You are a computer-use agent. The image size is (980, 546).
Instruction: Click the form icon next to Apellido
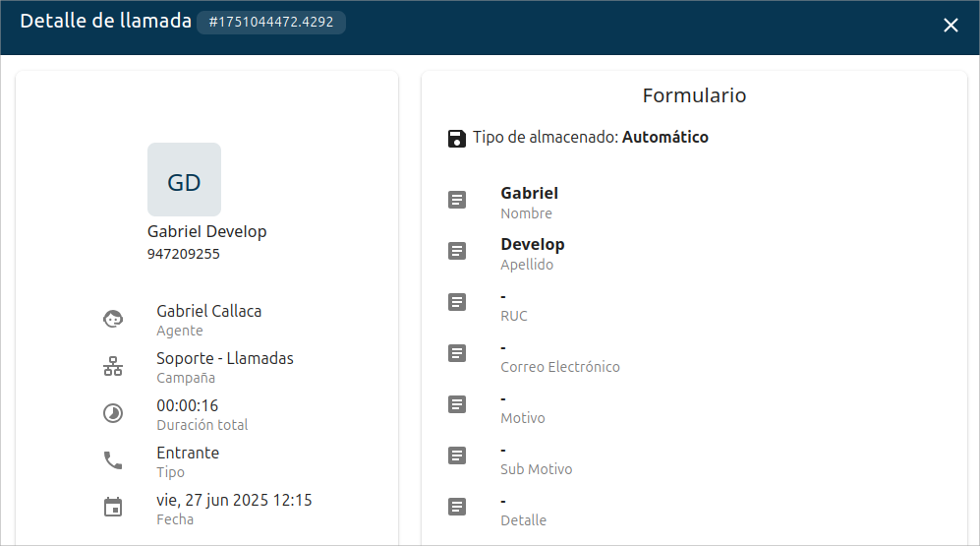pos(457,251)
